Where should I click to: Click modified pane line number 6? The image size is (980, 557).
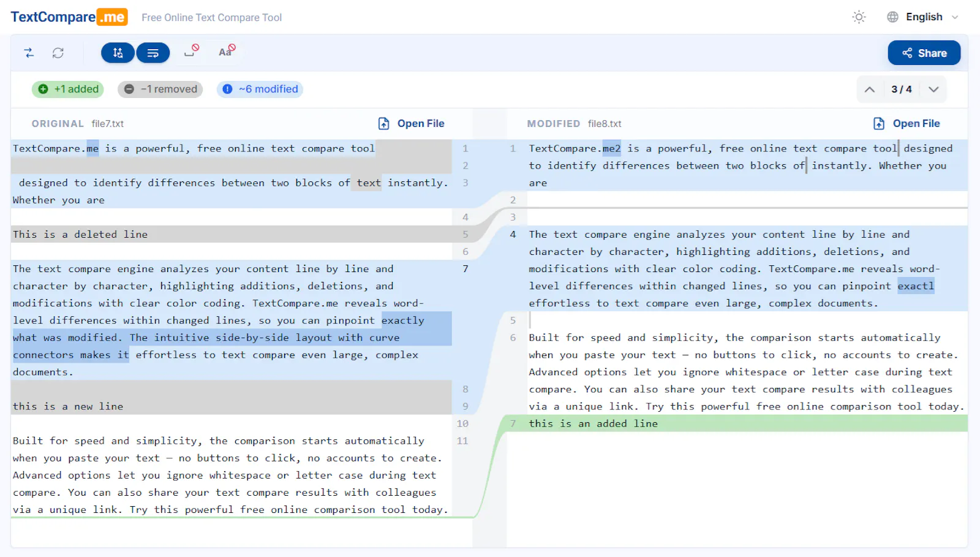pos(513,338)
